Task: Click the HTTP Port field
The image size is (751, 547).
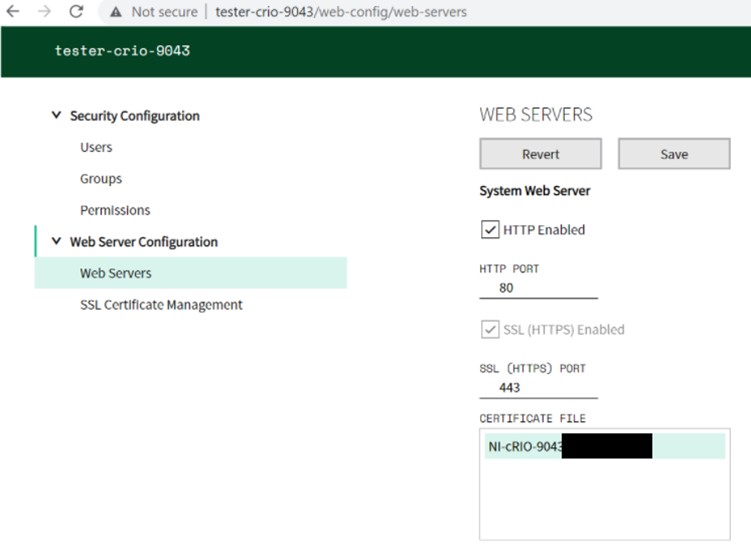Action: (538, 288)
